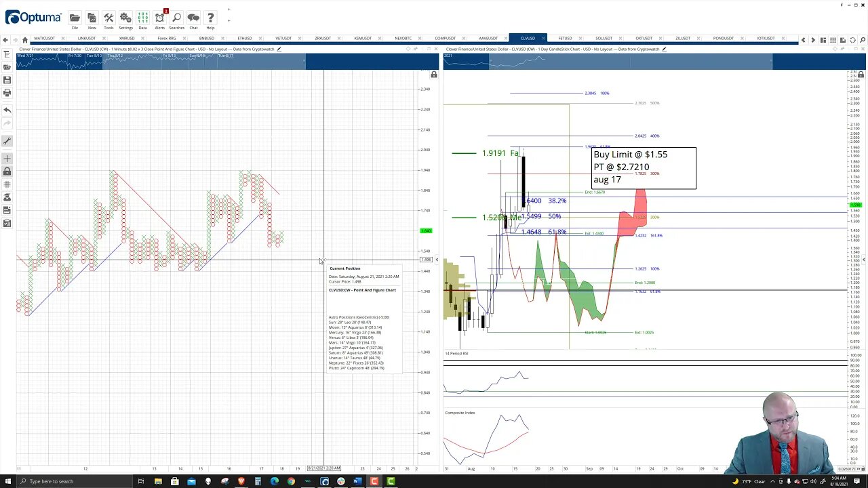Click the print icon in left sidebar
Image resolution: width=868 pixels, height=488 pixels.
click(x=7, y=92)
